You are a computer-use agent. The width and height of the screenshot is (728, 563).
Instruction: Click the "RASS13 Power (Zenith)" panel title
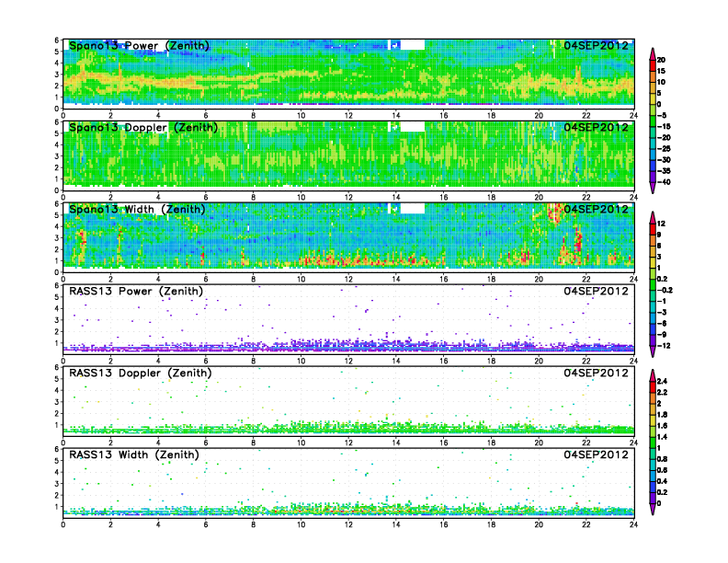click(136, 291)
